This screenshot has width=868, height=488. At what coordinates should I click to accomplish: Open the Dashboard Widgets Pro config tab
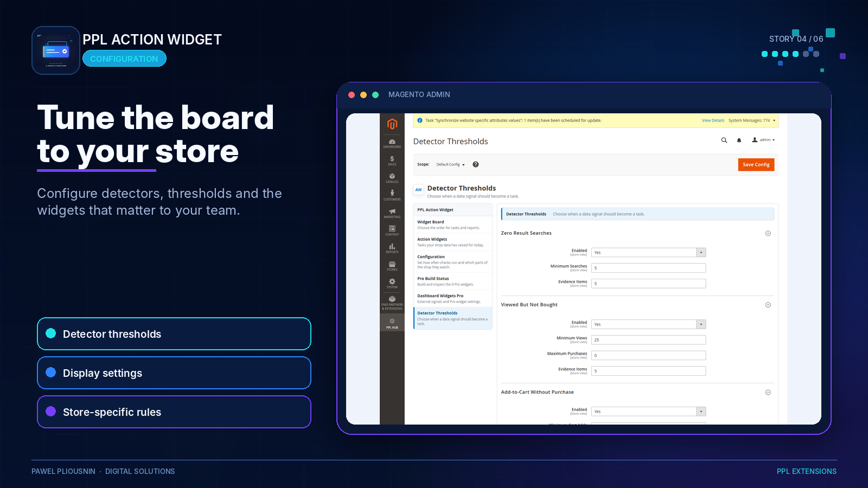click(x=452, y=298)
